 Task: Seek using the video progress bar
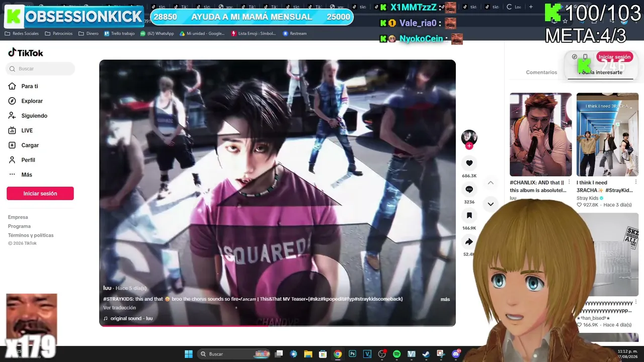pos(277,326)
